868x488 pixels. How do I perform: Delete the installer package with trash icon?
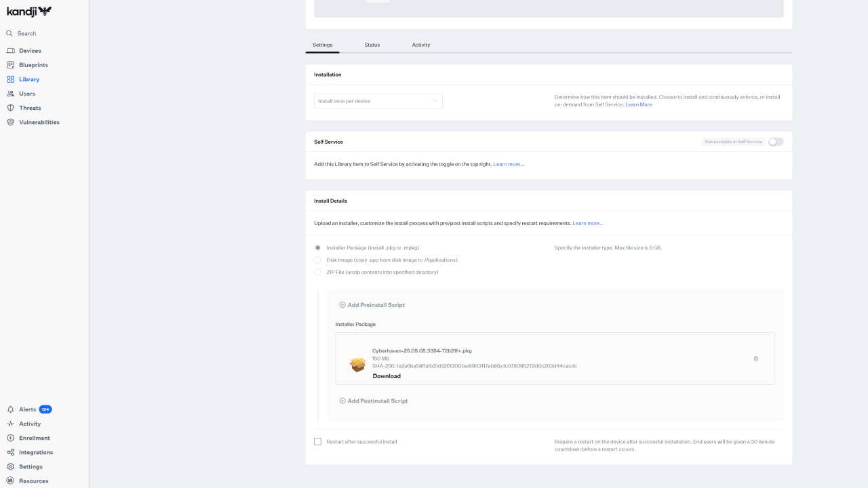click(756, 359)
